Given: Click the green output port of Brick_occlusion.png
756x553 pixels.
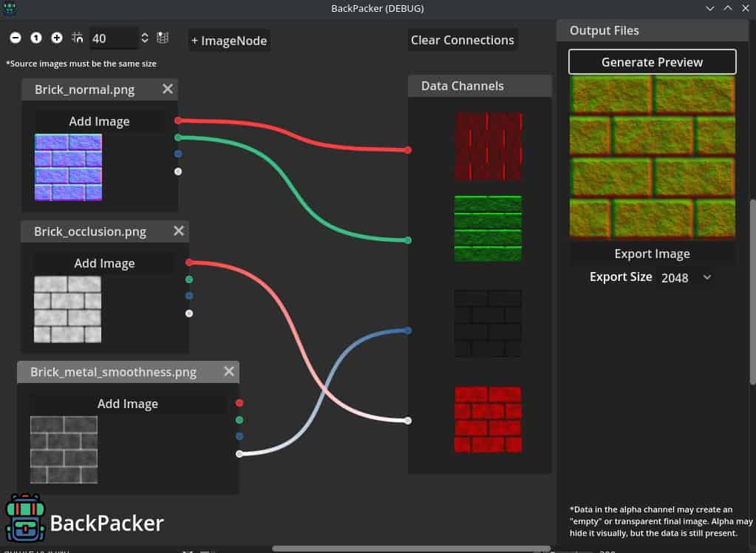Looking at the screenshot, I should click(189, 279).
